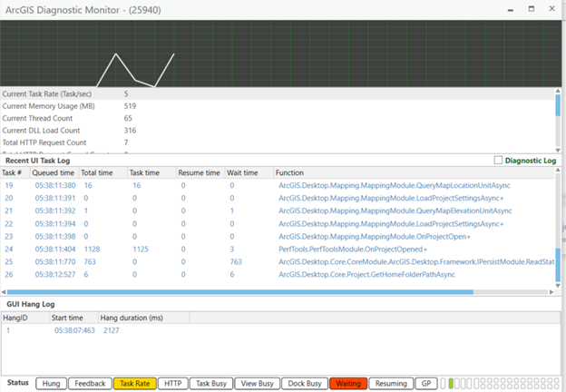Select Current Task Rate (Task/sec) row
This screenshot has width=566, height=392.
click(x=278, y=93)
